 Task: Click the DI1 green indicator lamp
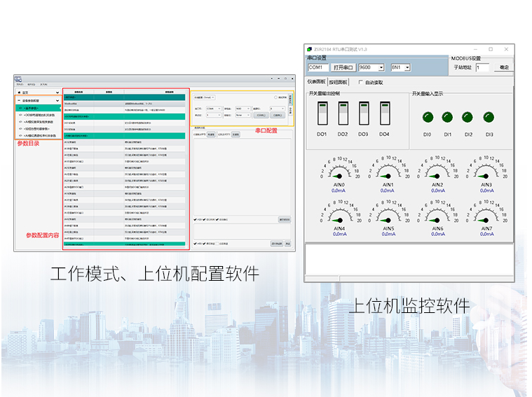click(x=447, y=118)
